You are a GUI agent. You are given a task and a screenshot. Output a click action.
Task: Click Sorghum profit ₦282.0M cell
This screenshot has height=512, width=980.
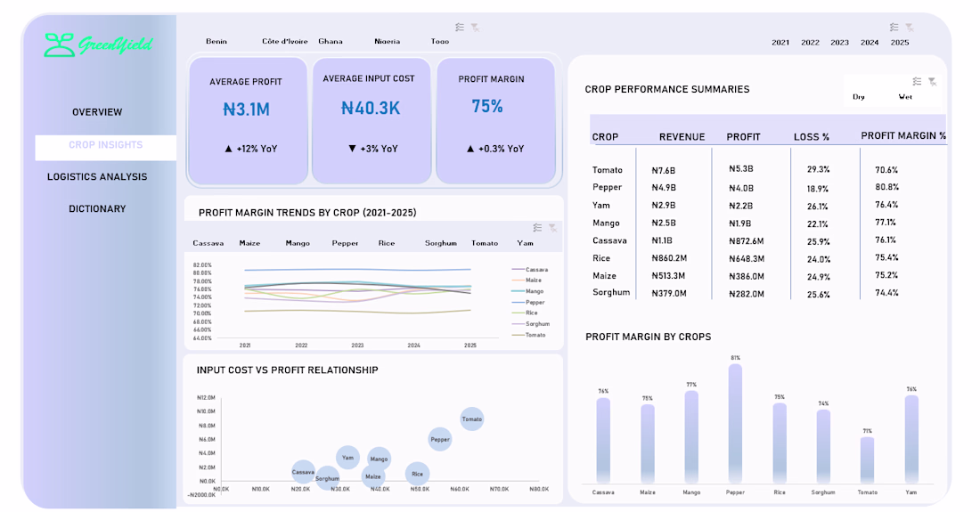coord(747,294)
